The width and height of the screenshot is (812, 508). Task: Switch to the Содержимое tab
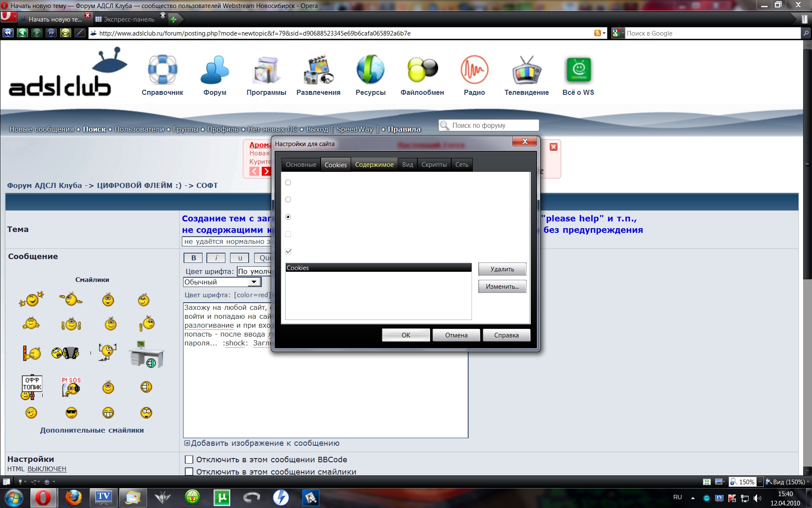point(374,165)
